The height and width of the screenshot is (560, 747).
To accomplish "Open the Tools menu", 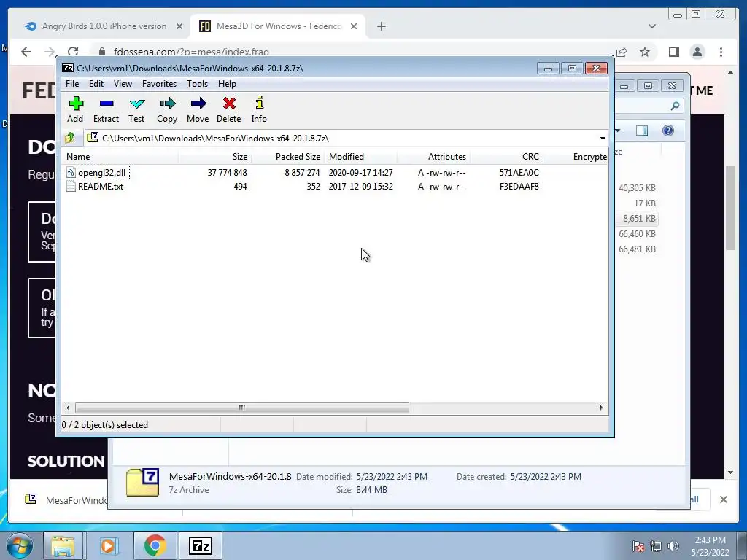I will [x=197, y=84].
